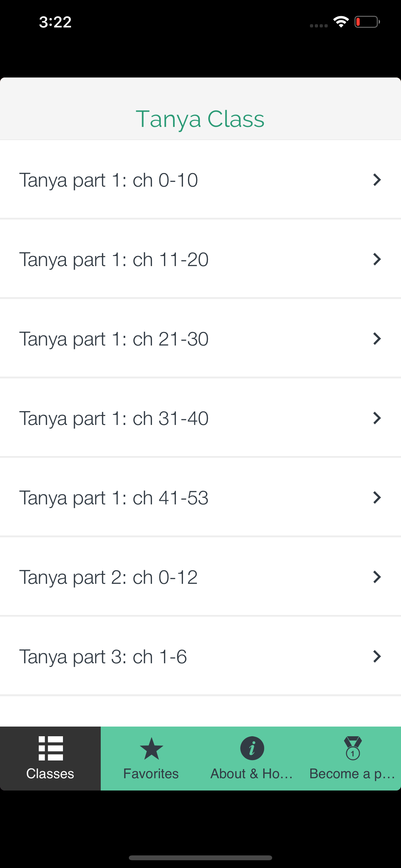Open the Become a p… tab label

pos(352,774)
